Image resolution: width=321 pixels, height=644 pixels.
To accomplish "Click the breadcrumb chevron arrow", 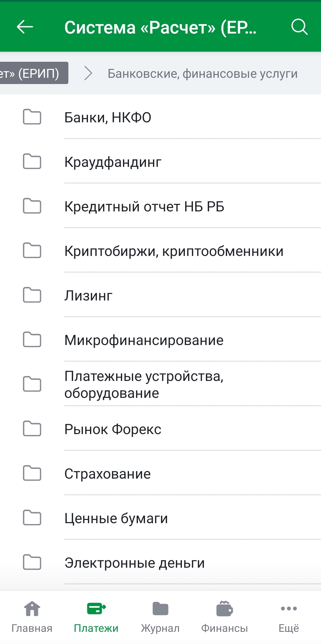I will point(88,73).
